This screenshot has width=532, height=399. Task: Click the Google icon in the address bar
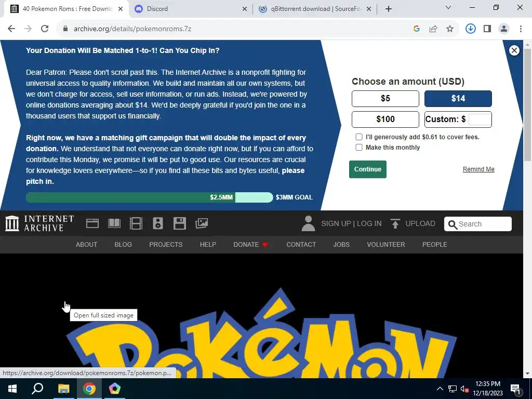(417, 29)
